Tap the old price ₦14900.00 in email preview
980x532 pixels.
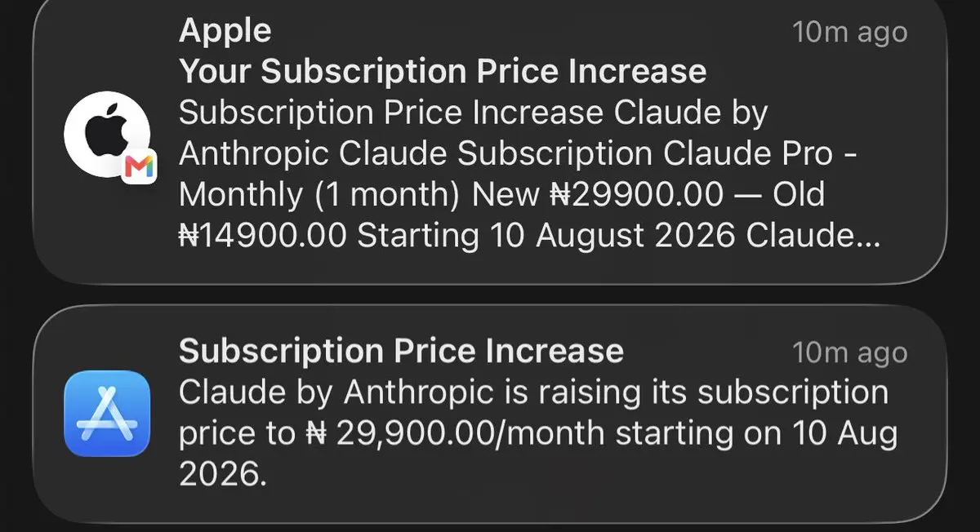click(264, 236)
